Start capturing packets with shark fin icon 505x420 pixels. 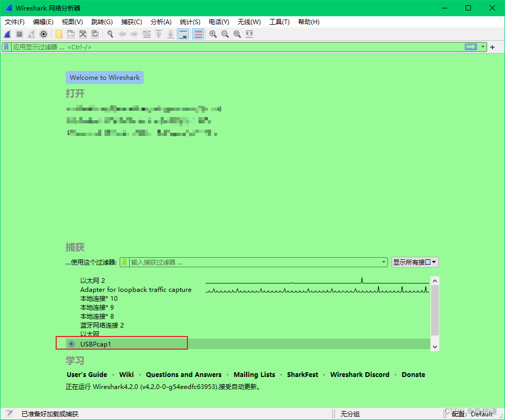click(7, 34)
